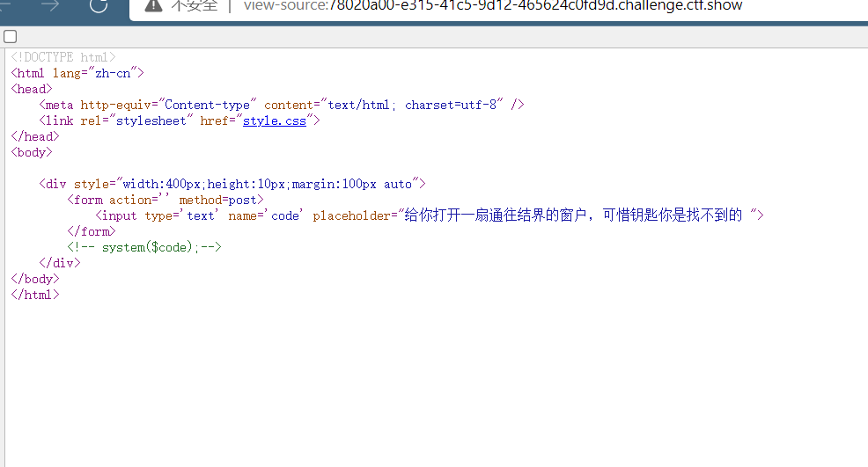868x467 pixels.
Task: Click the forward navigation arrow
Action: click(x=50, y=5)
